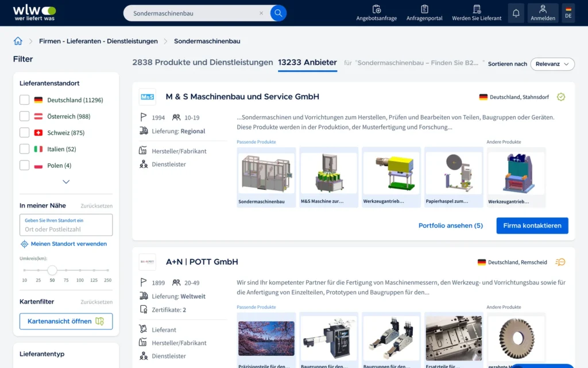The width and height of the screenshot is (588, 368).
Task: Click the Deutschland, Remscheid location
Action: (x=517, y=262)
